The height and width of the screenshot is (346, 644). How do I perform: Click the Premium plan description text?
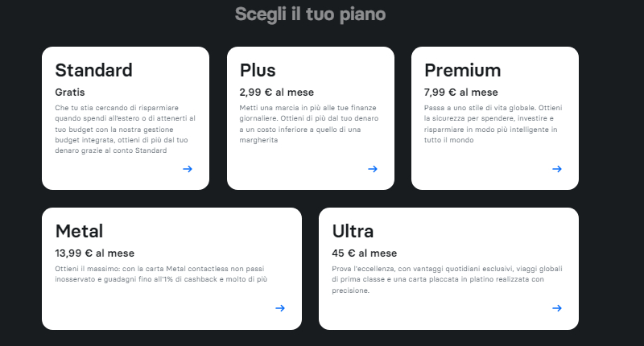493,124
